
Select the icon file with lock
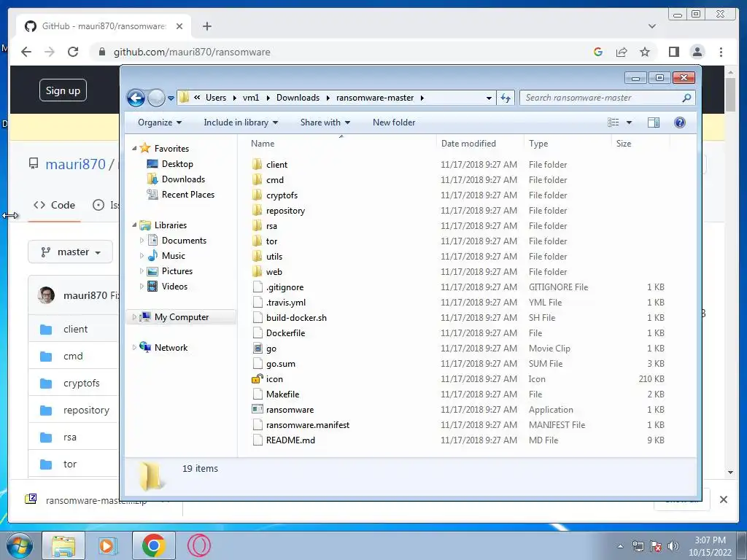coord(274,379)
